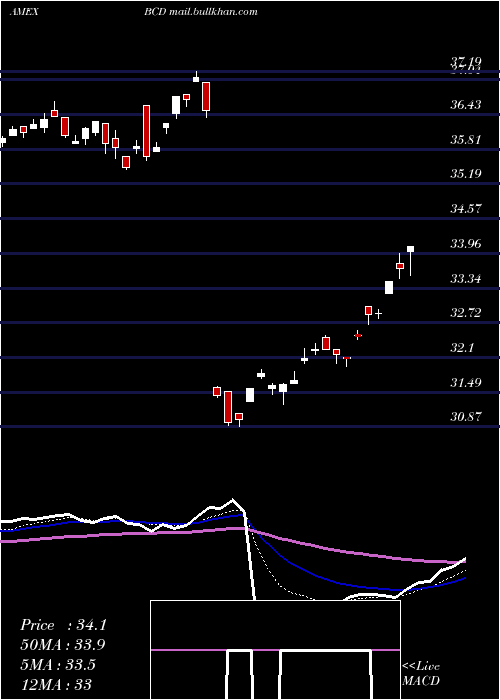Viewport: 500px width, 700px height.
Task: Click the 12MA : 33 readout
Action: click(56, 684)
